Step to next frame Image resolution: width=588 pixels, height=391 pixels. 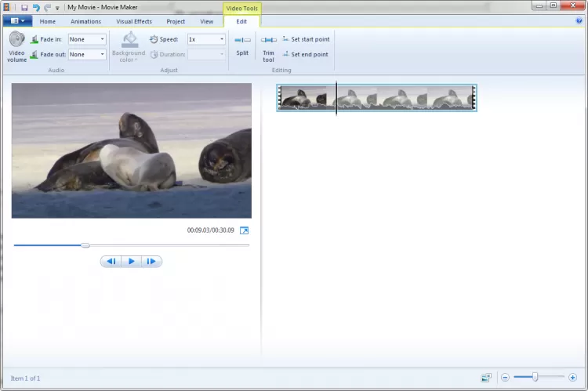[x=152, y=262]
